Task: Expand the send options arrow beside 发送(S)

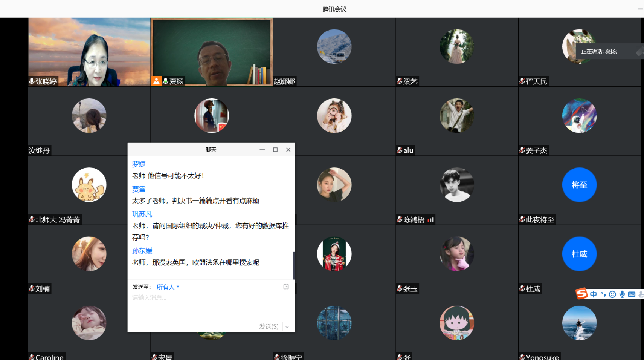Action: point(287,327)
